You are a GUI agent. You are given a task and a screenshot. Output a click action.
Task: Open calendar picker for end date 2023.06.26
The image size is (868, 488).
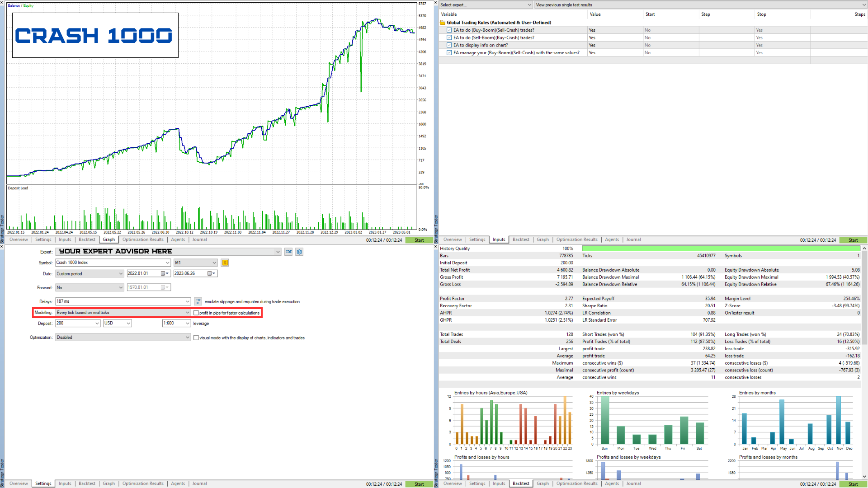(x=210, y=273)
